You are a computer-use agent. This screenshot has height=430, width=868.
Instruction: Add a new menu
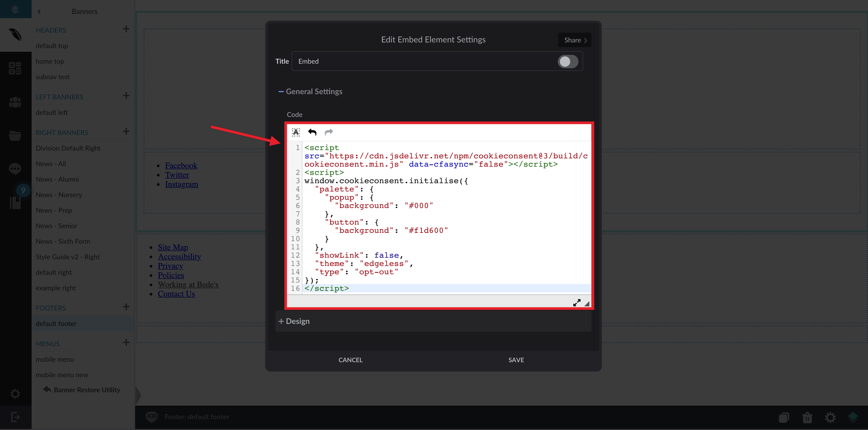pyautogui.click(x=126, y=343)
